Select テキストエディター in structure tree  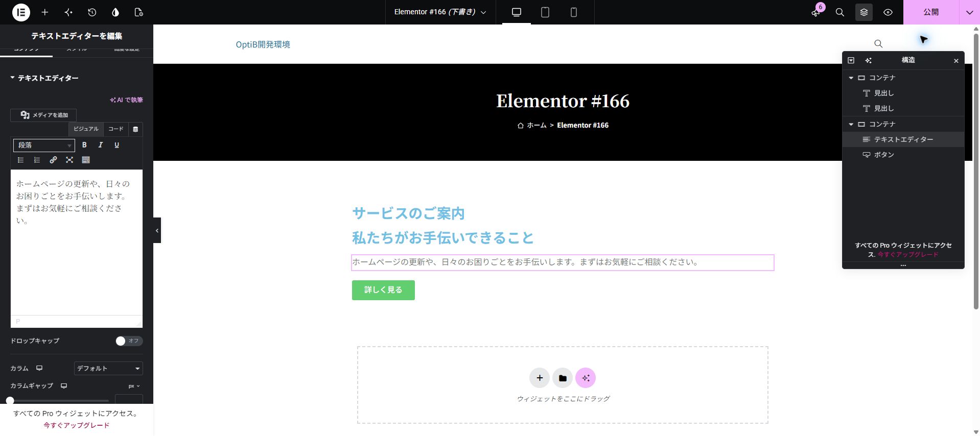click(x=903, y=139)
